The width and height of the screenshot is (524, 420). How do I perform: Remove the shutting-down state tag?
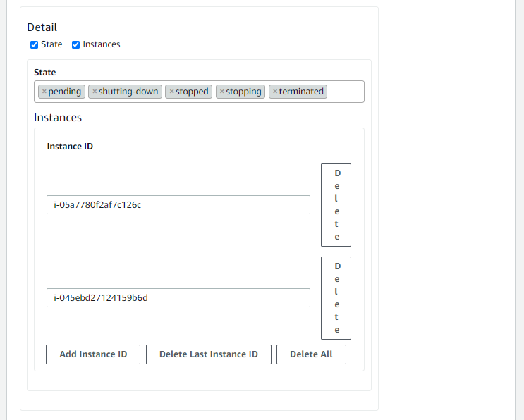[95, 92]
